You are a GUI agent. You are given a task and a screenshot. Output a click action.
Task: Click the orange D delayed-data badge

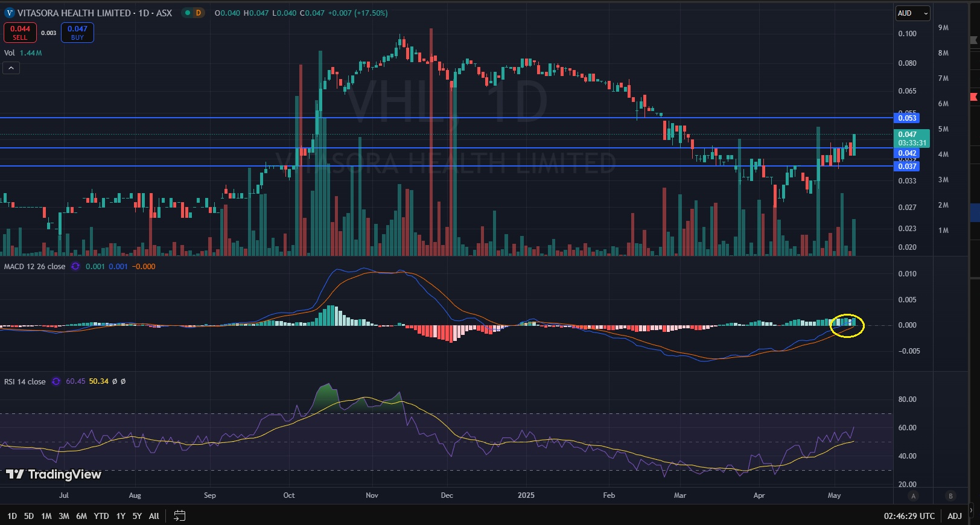pos(198,13)
